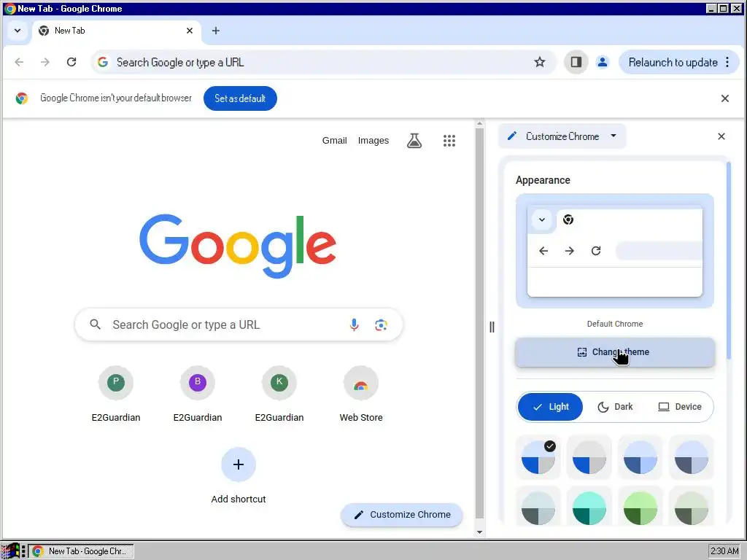Click the Change theme button
Image resolution: width=747 pixels, height=560 pixels.
coord(614,352)
